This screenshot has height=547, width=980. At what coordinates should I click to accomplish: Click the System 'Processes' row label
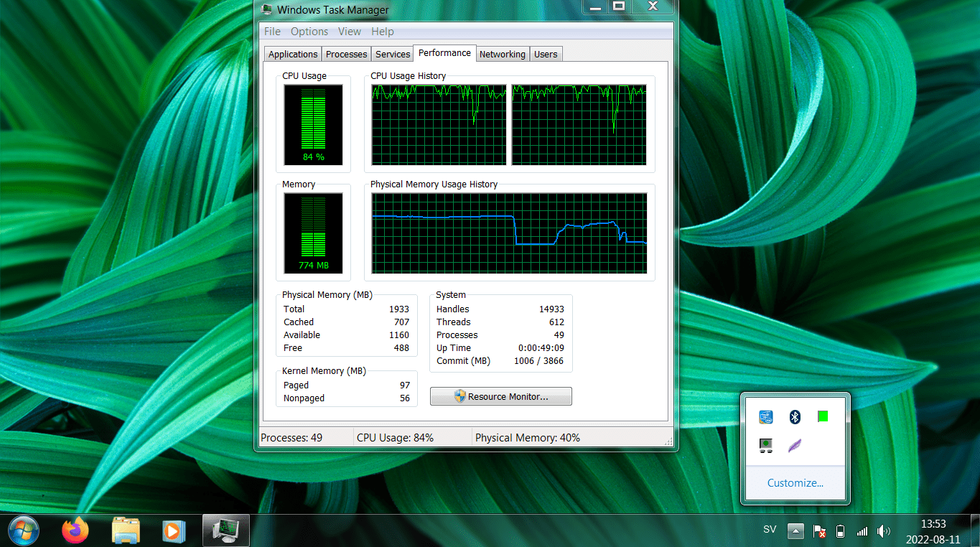[457, 335]
